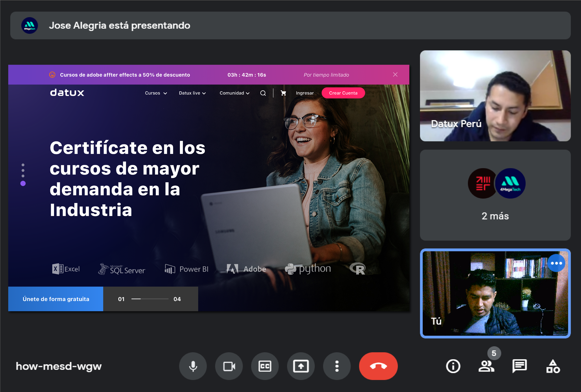Show the participants list

(x=486, y=366)
